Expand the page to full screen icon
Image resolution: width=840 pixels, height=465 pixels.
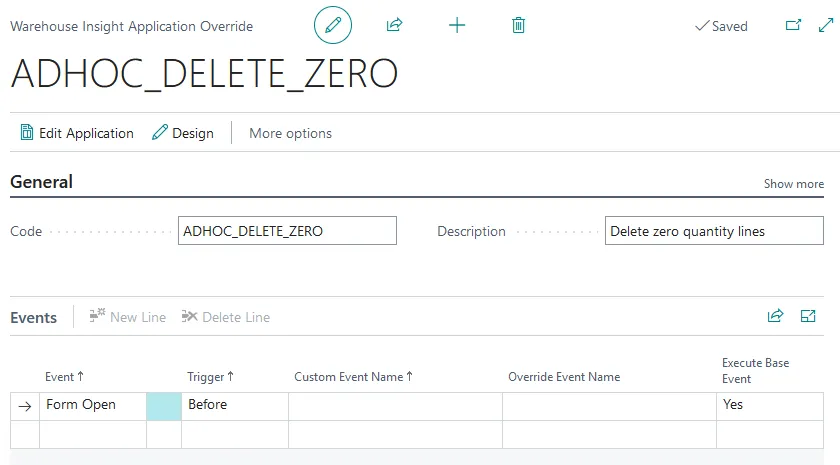[x=825, y=25]
